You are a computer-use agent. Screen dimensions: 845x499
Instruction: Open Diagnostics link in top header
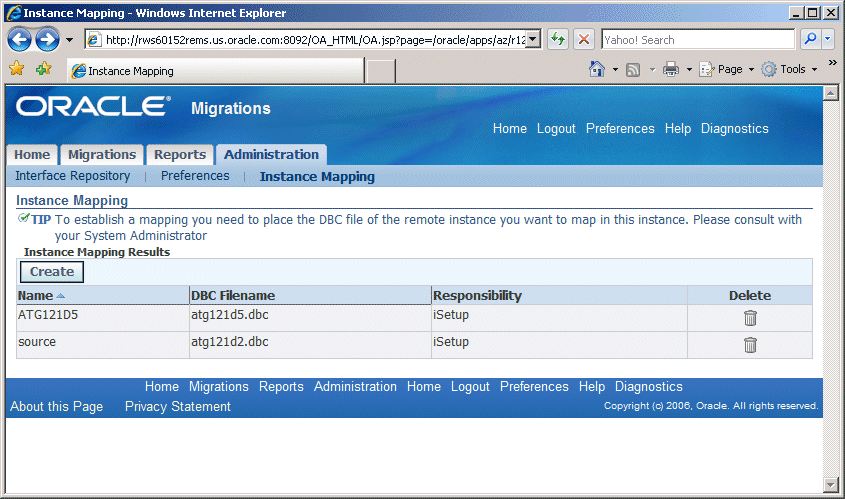coord(734,128)
